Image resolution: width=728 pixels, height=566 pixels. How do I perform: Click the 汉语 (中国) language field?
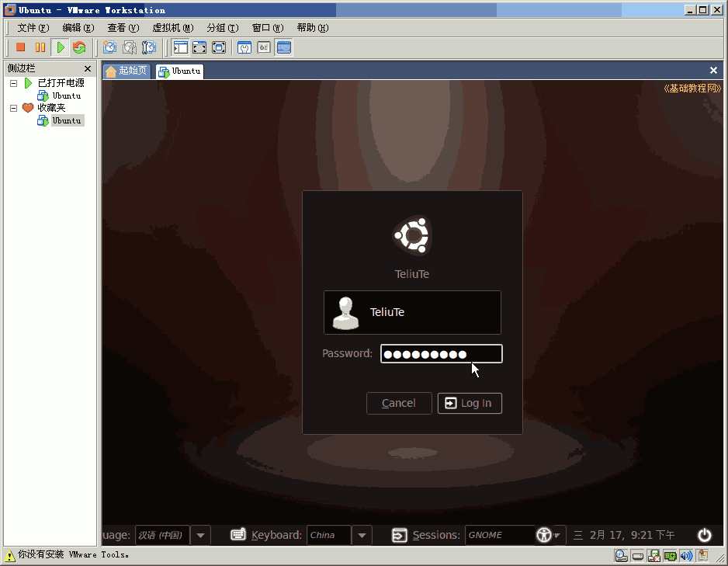pyautogui.click(x=162, y=536)
